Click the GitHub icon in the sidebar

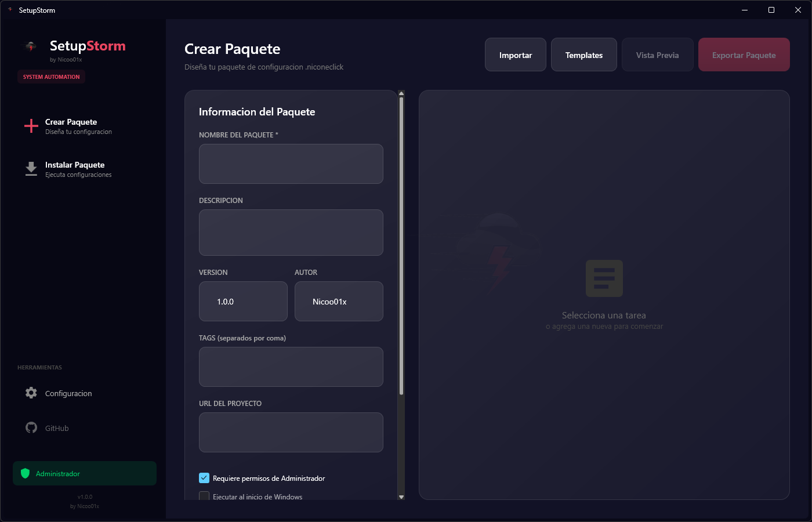pyautogui.click(x=30, y=427)
